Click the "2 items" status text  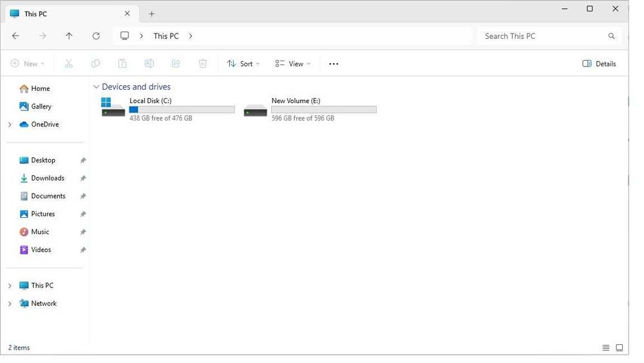[x=19, y=348]
